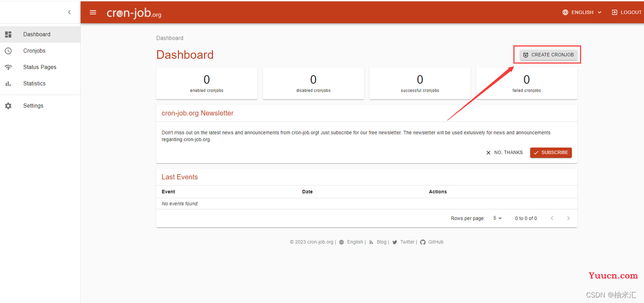The height and width of the screenshot is (303, 644).
Task: Open the rows per page dropdown
Action: pos(498,218)
